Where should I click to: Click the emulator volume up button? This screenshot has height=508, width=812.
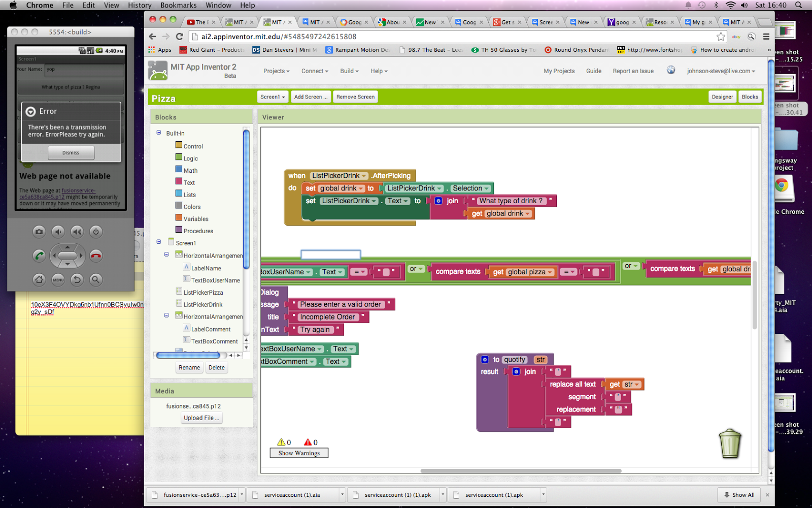pyautogui.click(x=77, y=232)
